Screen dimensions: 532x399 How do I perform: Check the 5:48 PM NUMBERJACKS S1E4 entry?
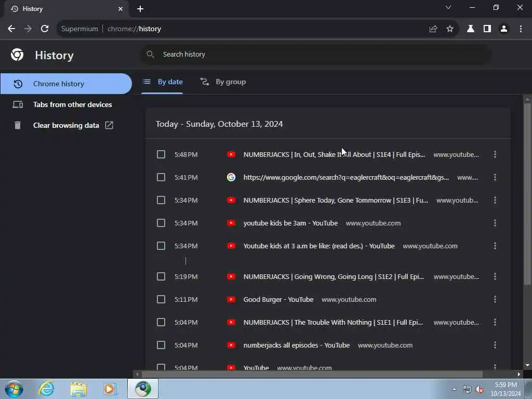[x=161, y=154]
